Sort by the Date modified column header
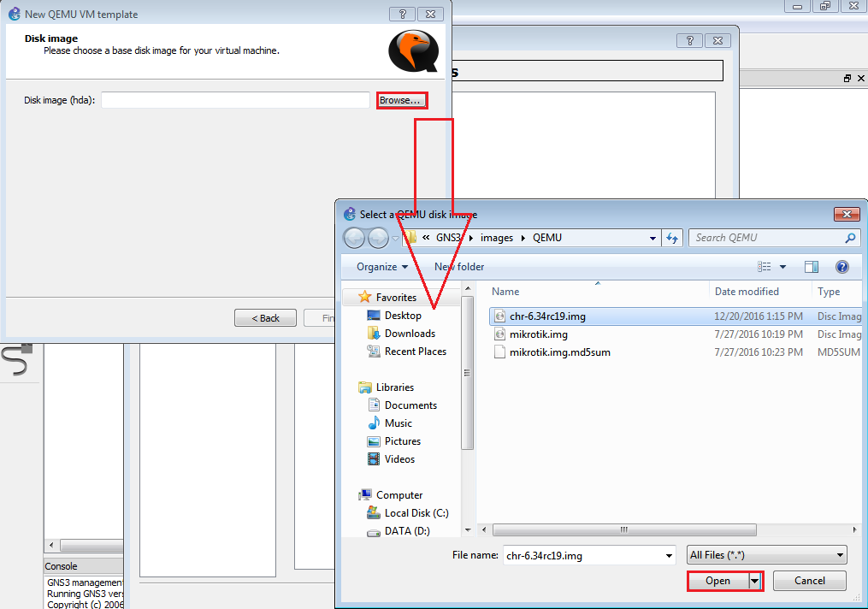Screen dimensions: 868x609 pyautogui.click(x=747, y=291)
